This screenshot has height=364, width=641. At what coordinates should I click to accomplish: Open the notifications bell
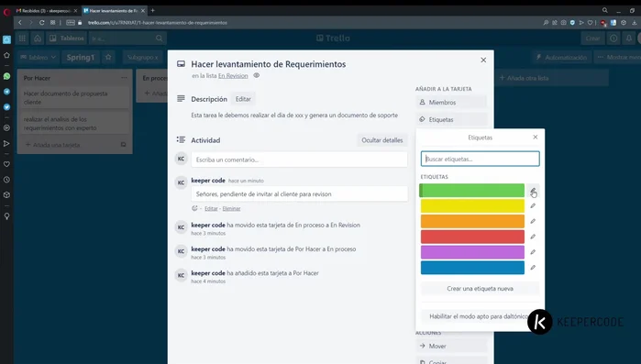pos(629,39)
